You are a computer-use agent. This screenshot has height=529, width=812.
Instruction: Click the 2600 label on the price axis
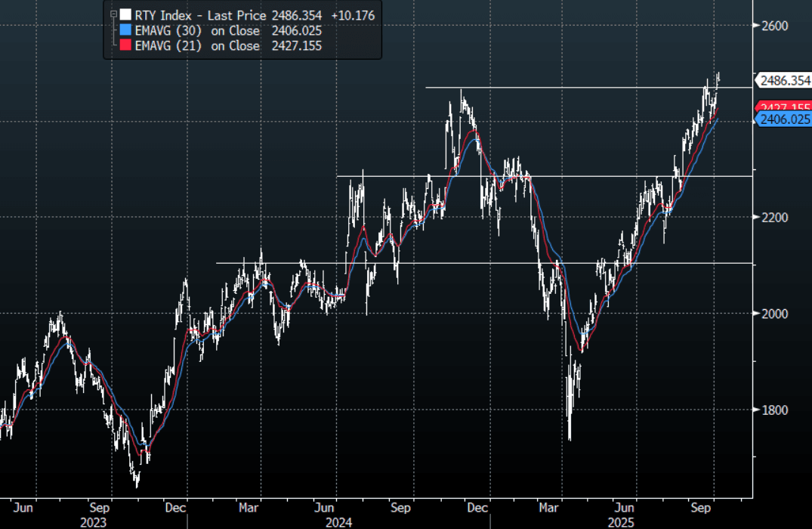(774, 26)
